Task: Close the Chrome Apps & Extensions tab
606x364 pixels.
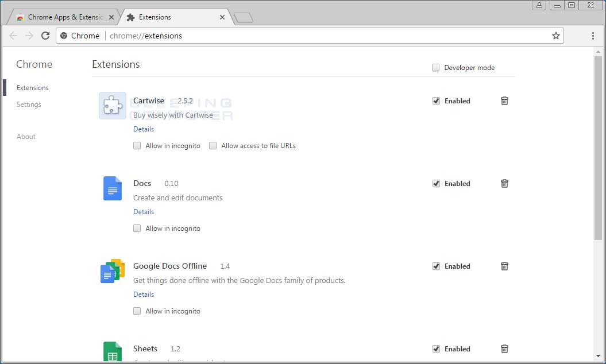Action: [x=111, y=17]
